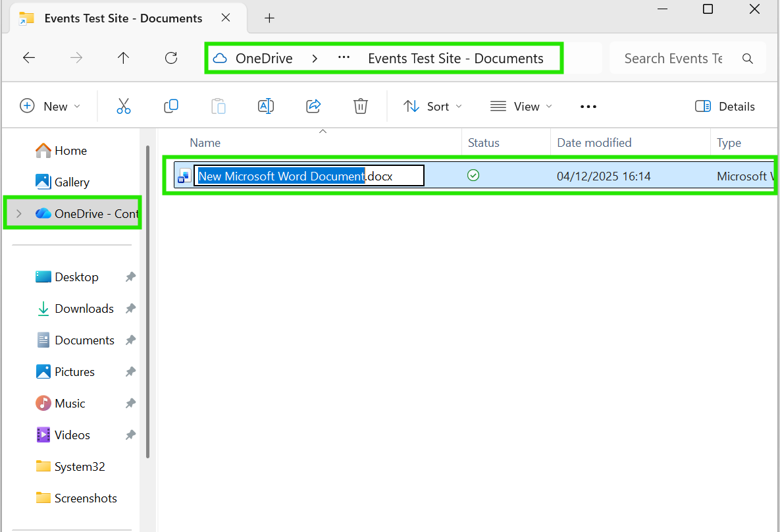The height and width of the screenshot is (532, 780).
Task: Unpin Desktop using its pin icon
Action: (x=130, y=277)
